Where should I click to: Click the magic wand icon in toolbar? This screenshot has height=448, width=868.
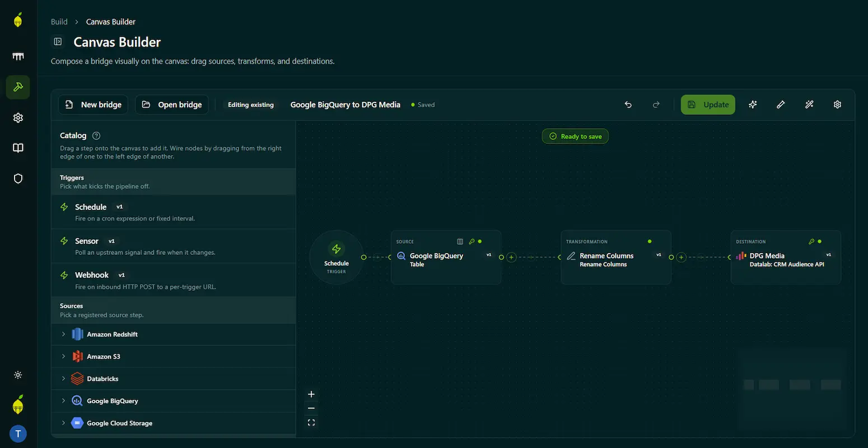tap(809, 105)
